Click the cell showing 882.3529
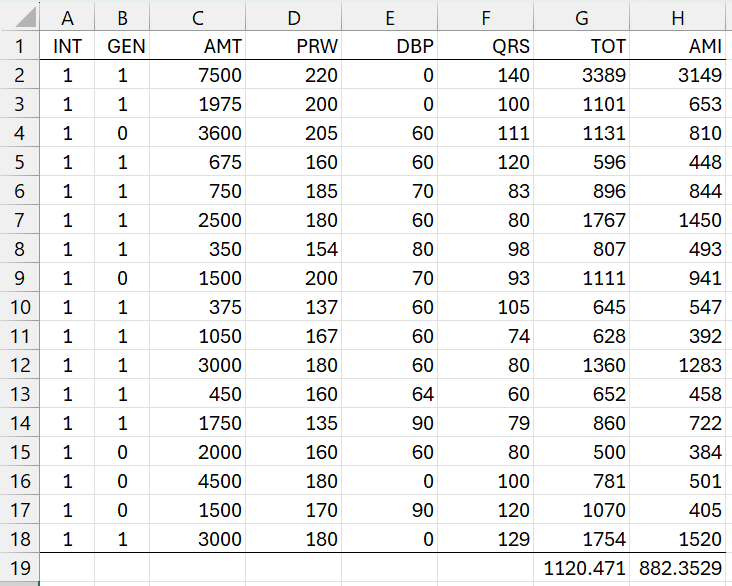The width and height of the screenshot is (732, 586). tap(683, 567)
